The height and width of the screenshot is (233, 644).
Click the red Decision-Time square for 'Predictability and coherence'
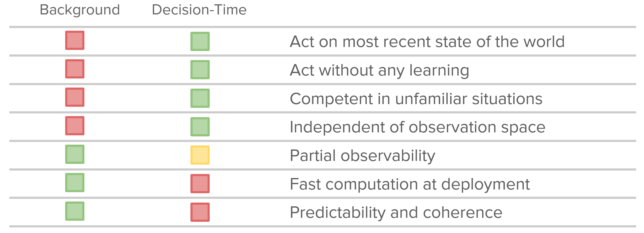coord(200,212)
